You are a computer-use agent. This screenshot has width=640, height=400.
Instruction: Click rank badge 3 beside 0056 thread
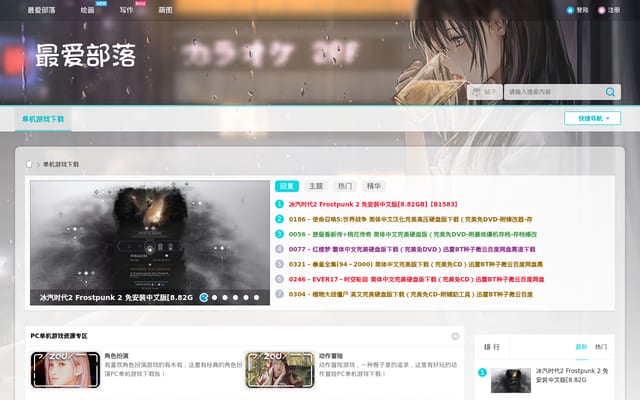pyautogui.click(x=279, y=234)
